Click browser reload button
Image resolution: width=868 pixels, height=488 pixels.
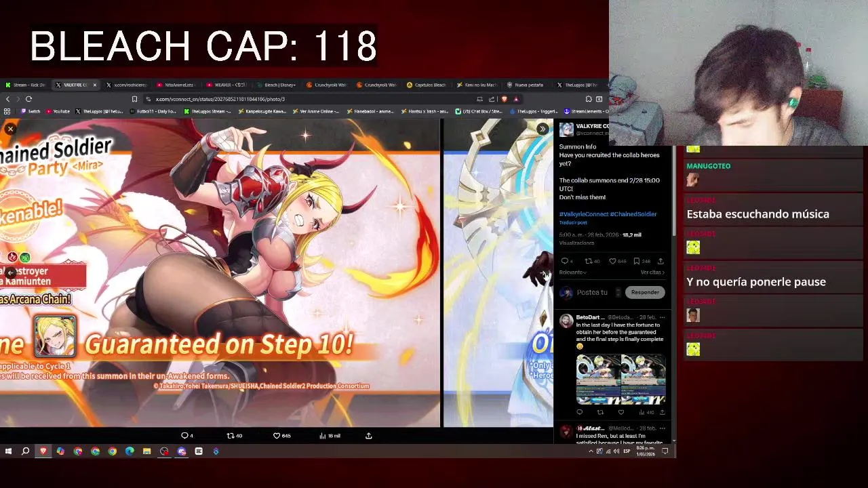[28, 99]
